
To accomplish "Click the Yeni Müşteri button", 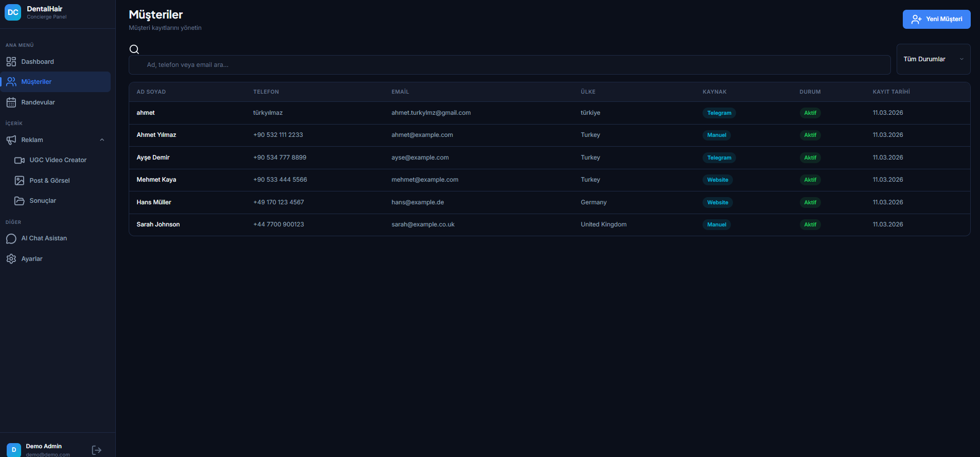I will pos(936,19).
